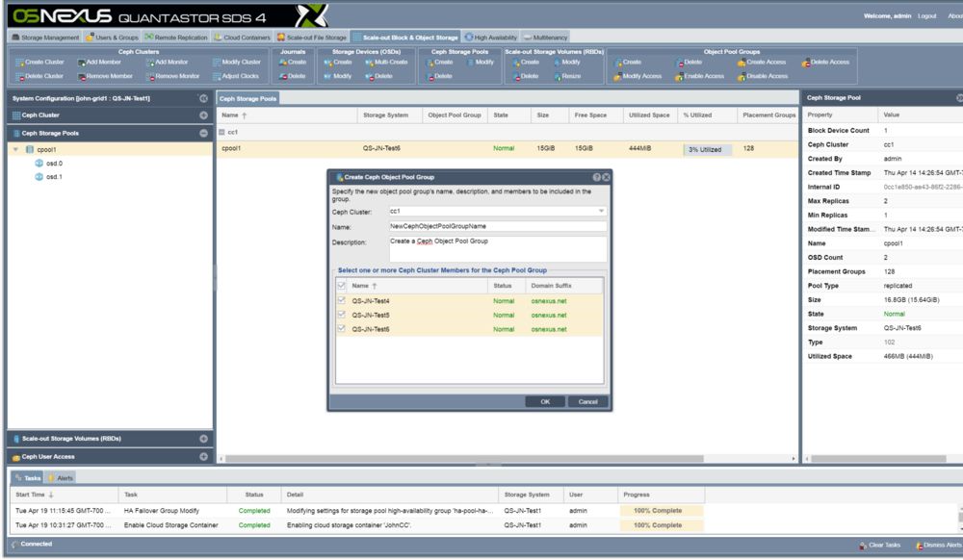Click the Description text area
This screenshot has height=560, width=963.
pos(498,249)
